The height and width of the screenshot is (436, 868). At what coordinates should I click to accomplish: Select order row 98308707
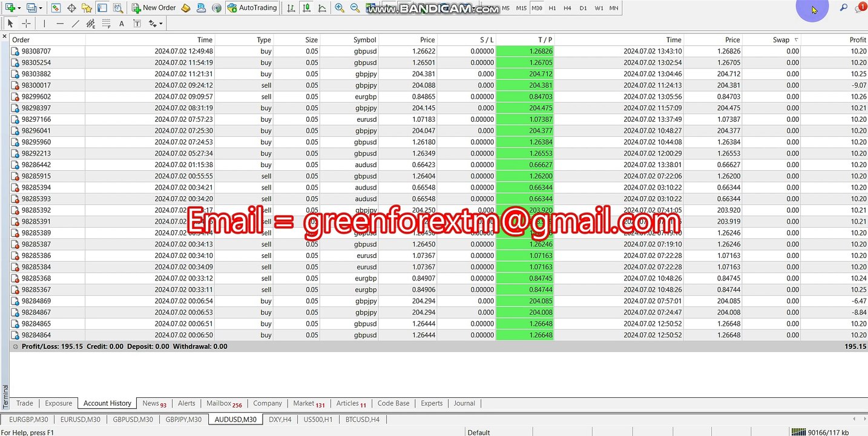tap(439, 51)
